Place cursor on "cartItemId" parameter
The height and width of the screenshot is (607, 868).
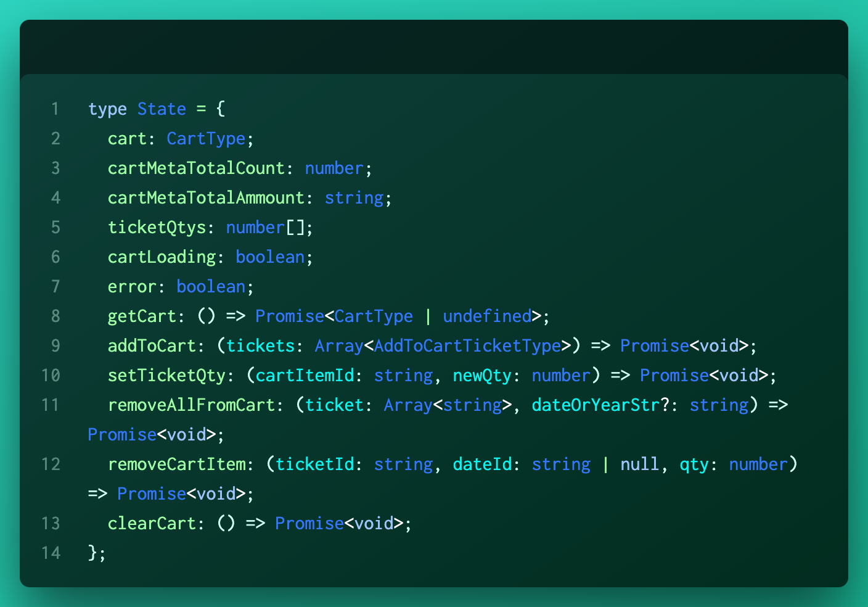pos(305,376)
